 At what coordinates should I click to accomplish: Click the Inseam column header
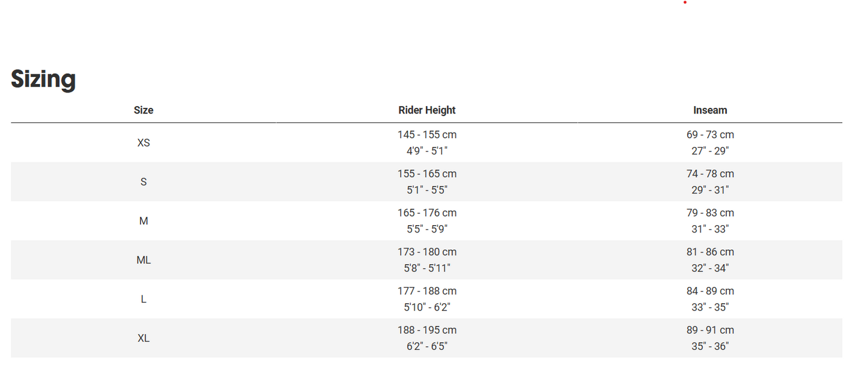point(710,110)
